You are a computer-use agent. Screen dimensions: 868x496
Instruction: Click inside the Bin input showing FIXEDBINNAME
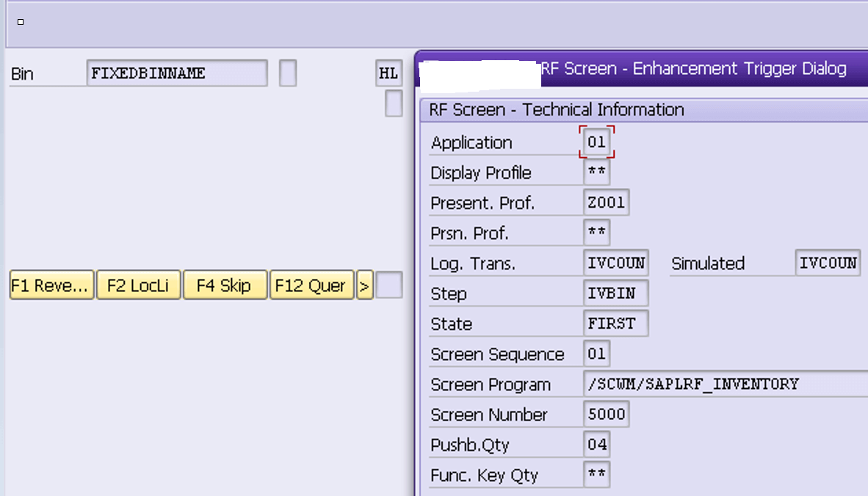click(176, 73)
